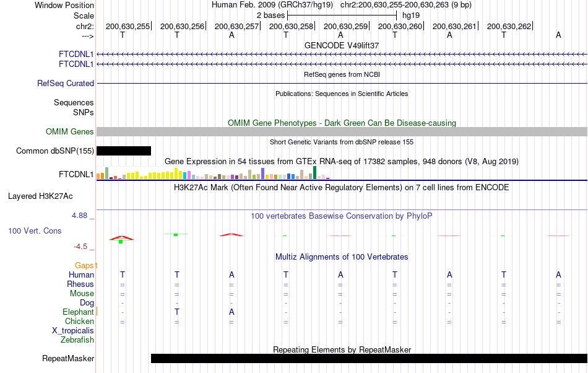Click the Gaps row label
This screenshot has width=588, height=373.
click(84, 265)
